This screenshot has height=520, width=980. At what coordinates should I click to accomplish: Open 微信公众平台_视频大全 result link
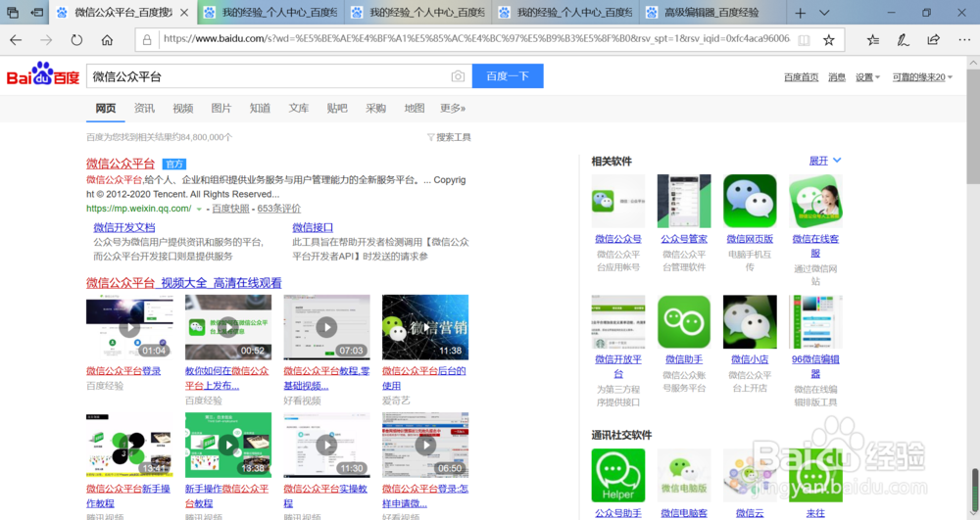tap(184, 283)
